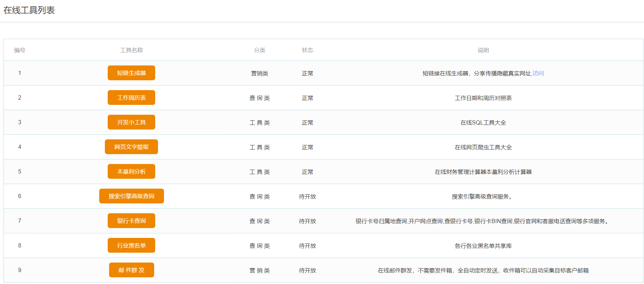644x284 pixels.
Task: Click the 分类 column header
Action: [x=259, y=50]
